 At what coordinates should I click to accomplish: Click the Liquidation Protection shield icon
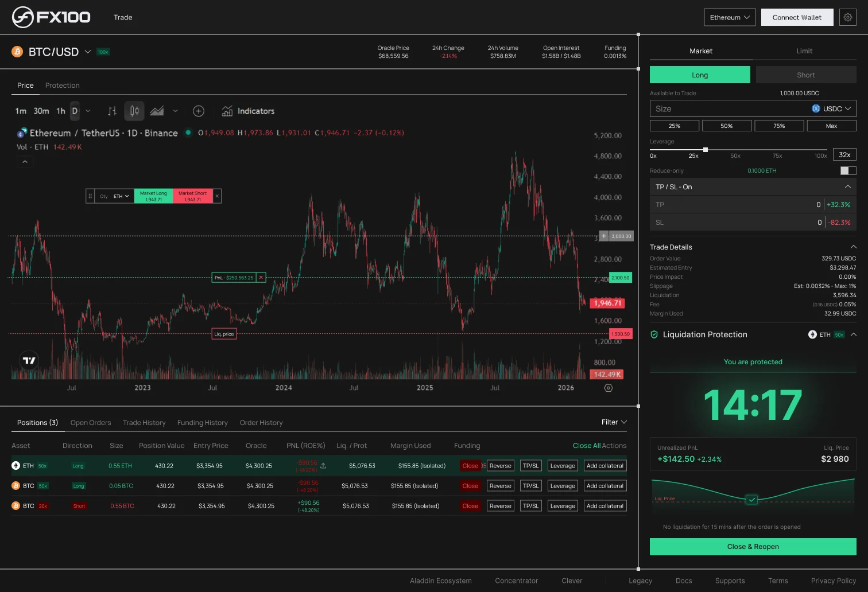pyautogui.click(x=654, y=334)
